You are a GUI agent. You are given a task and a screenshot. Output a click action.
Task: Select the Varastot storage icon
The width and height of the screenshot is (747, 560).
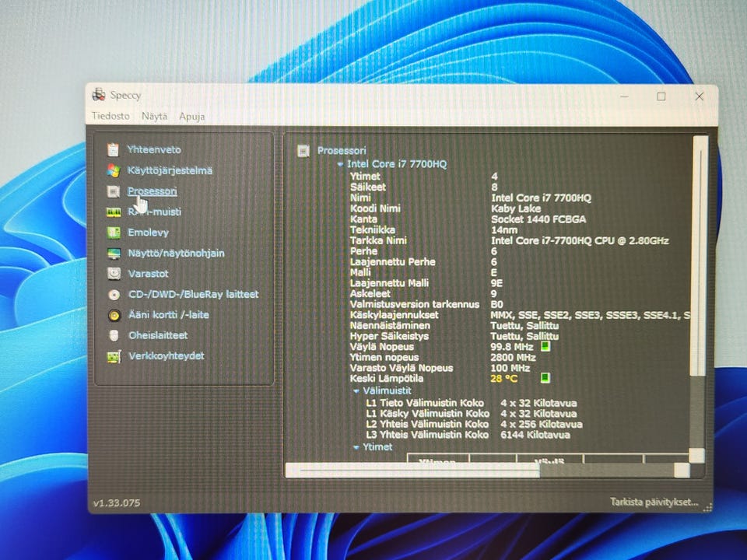coord(114,274)
